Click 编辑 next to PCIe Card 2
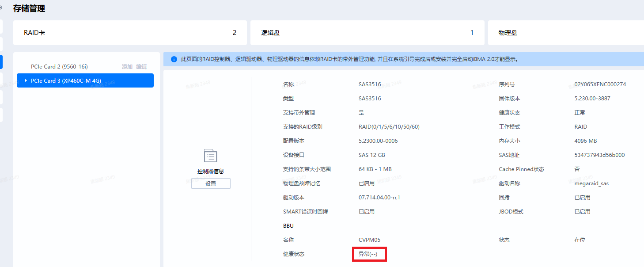The image size is (644, 267). [x=141, y=66]
